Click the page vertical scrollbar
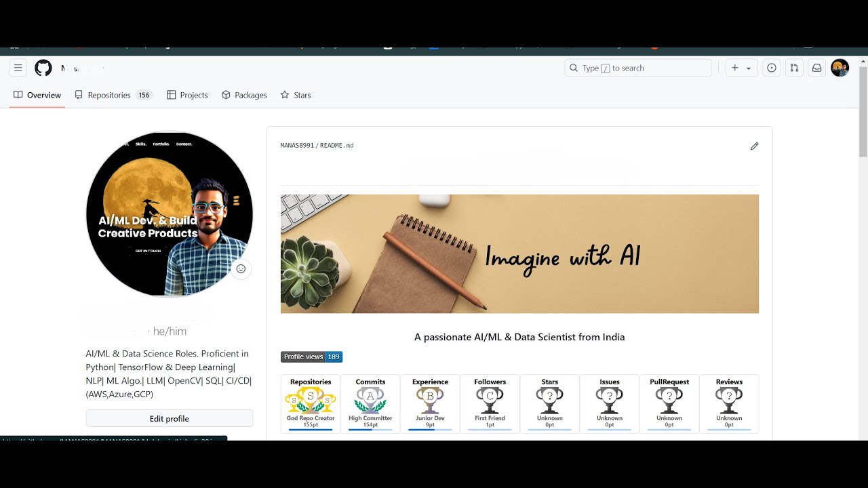 863,244
